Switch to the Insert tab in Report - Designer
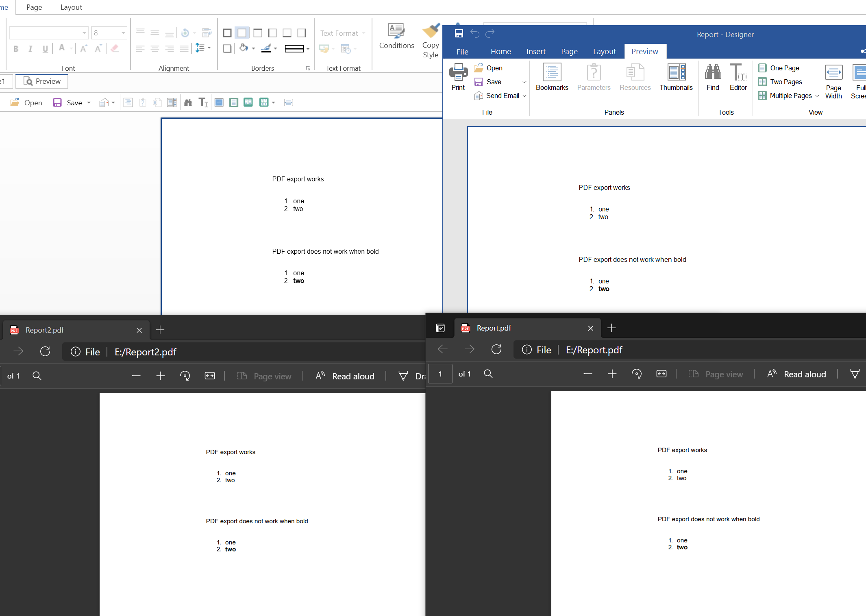This screenshot has height=616, width=866. click(x=536, y=52)
